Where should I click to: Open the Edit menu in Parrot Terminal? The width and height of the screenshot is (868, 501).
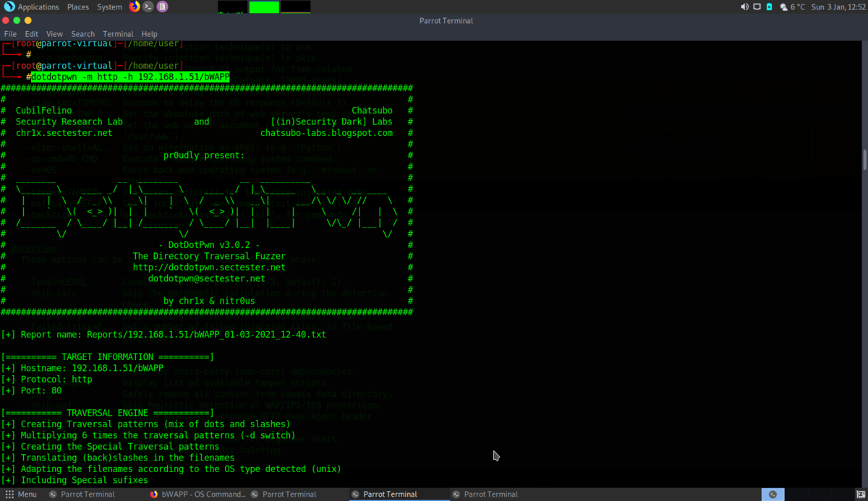click(x=31, y=34)
